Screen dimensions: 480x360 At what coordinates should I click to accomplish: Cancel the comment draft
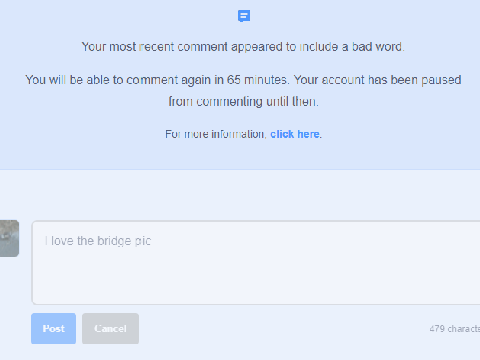pos(110,328)
